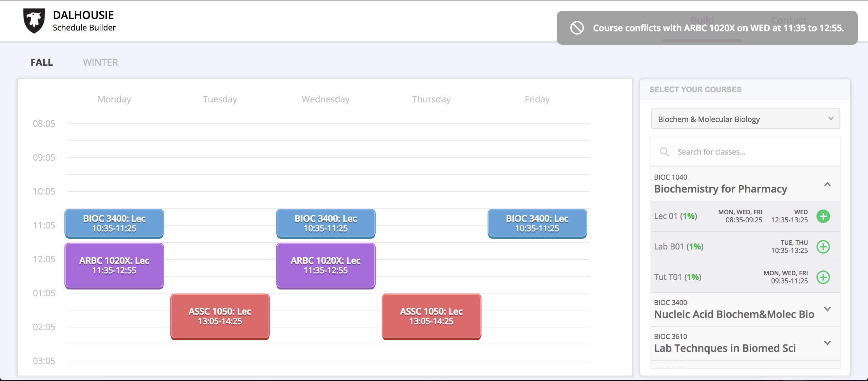The width and height of the screenshot is (868, 381).
Task: Click the Wednesday column header
Action: pos(325,99)
